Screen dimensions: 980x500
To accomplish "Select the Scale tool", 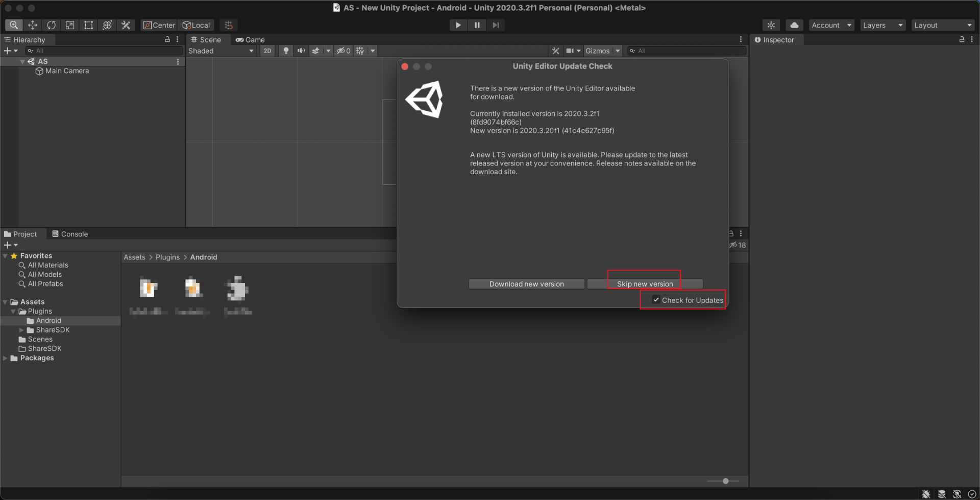I will (70, 25).
